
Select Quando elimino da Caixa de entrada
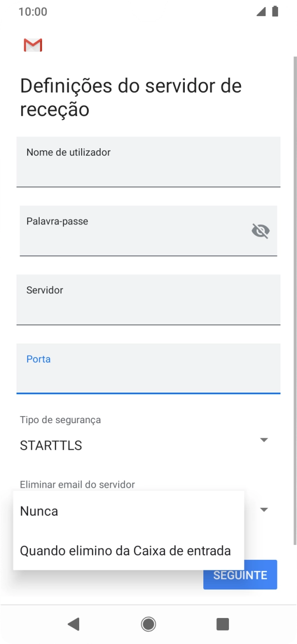125,550
